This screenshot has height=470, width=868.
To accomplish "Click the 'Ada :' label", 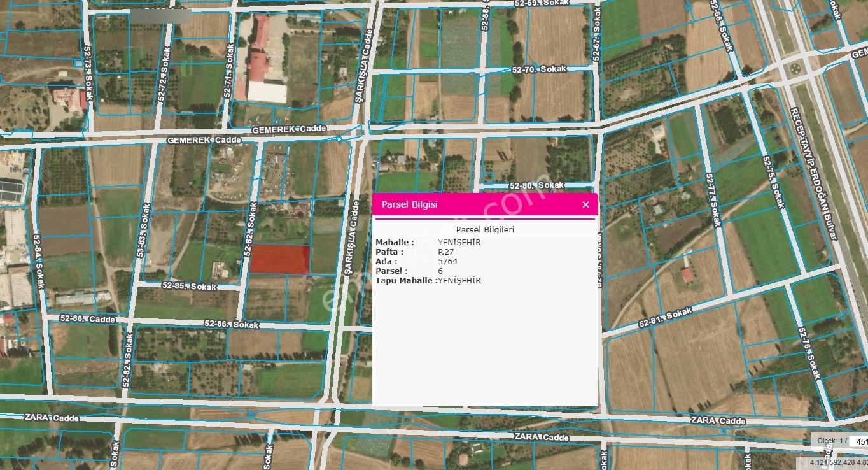I will 386,261.
